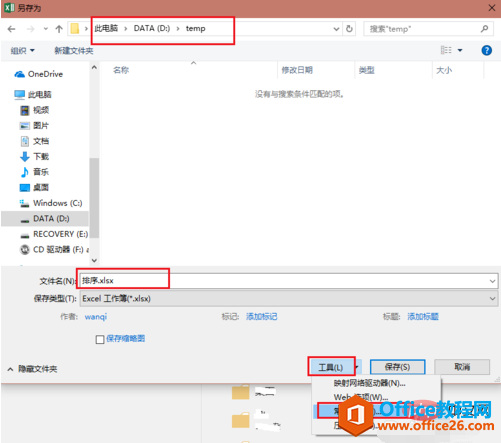Sort by the 大小 column header
This screenshot has height=443, width=501.
point(444,70)
